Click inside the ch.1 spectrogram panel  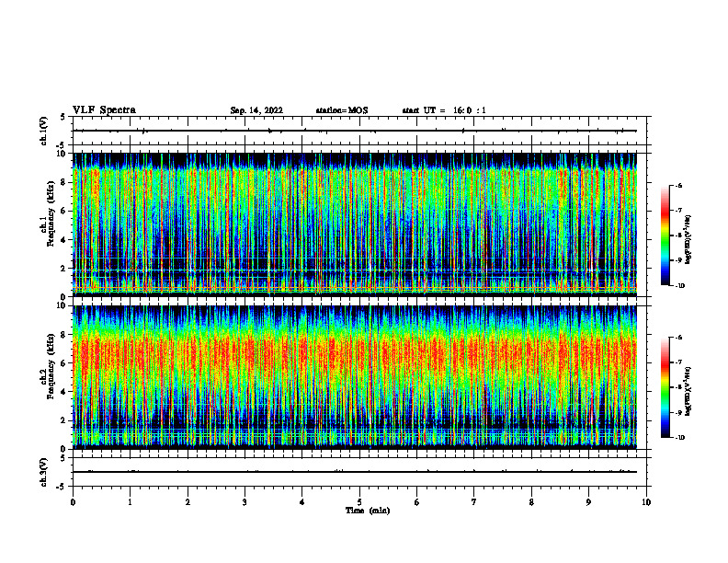(354, 224)
